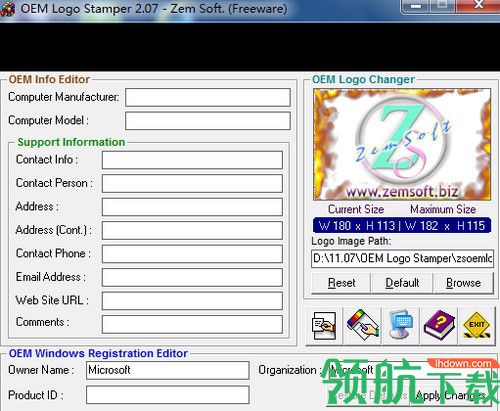The image size is (500, 411).
Task: Focus the Computer Manufacturer field
Action: click(x=208, y=97)
